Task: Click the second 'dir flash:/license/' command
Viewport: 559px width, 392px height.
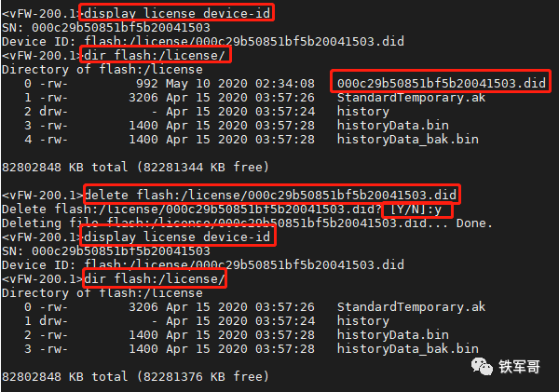Action: [x=155, y=279]
